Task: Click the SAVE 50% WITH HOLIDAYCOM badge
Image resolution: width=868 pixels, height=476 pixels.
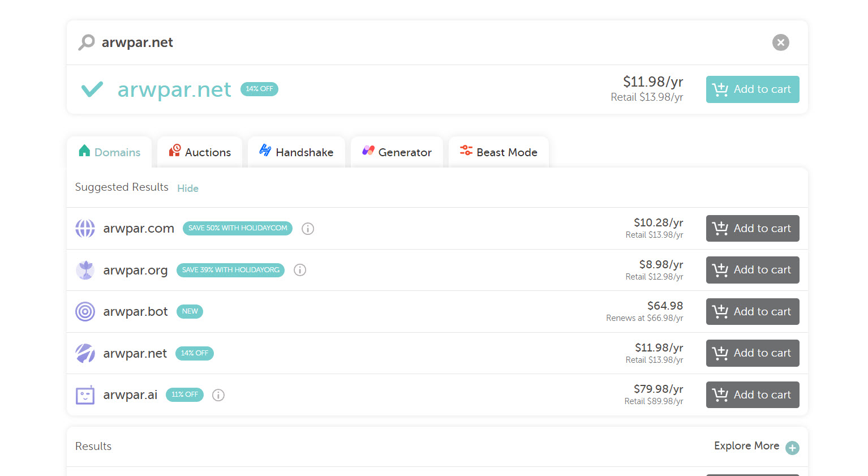Action: pyautogui.click(x=238, y=229)
